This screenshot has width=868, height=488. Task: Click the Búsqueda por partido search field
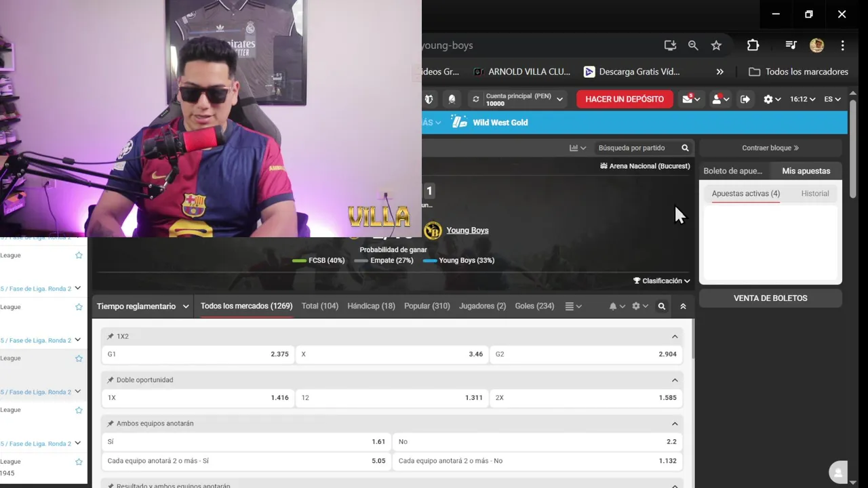[x=636, y=148]
